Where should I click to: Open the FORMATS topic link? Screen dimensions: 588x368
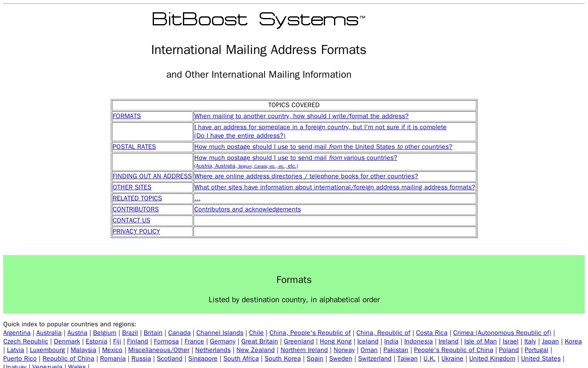tap(127, 116)
